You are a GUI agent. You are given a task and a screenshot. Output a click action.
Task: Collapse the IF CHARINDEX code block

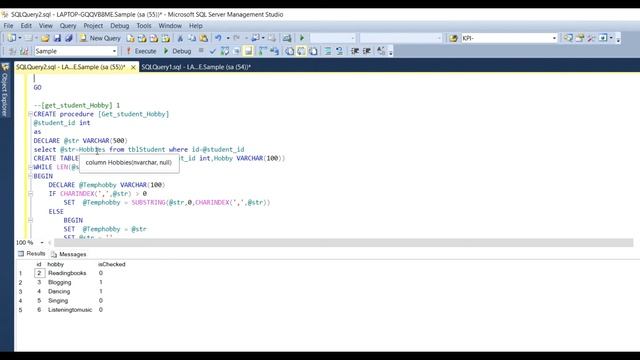[30, 193]
